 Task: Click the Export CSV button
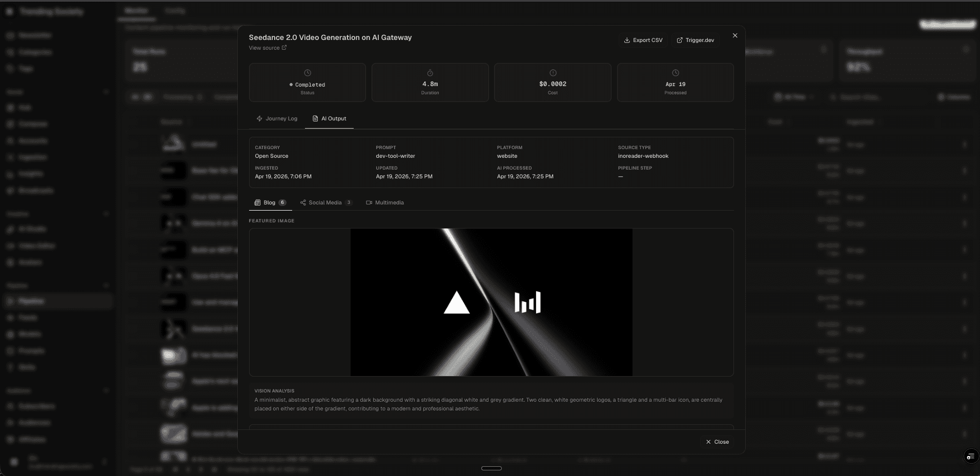[x=643, y=40]
